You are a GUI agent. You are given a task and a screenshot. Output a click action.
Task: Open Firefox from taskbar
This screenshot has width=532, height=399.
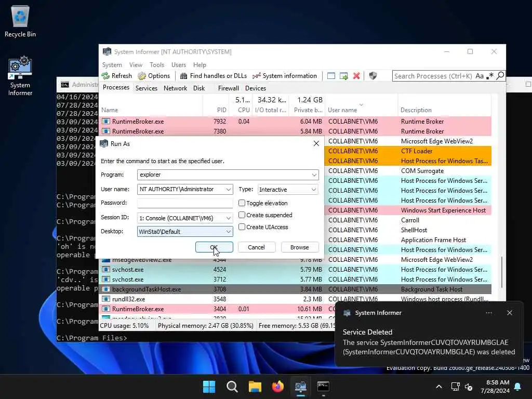point(277,387)
